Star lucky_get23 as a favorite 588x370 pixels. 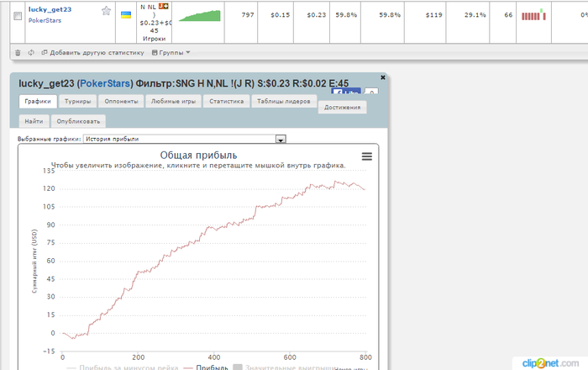106,11
